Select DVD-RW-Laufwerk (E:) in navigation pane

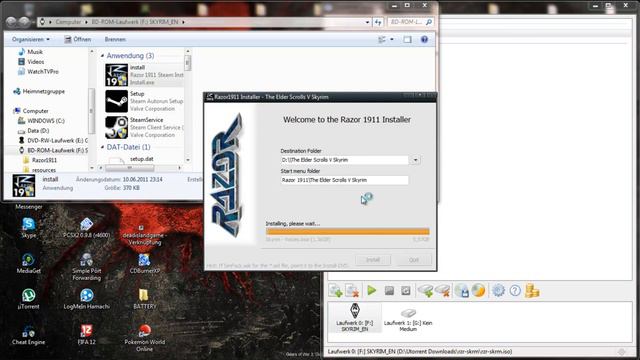[53, 140]
